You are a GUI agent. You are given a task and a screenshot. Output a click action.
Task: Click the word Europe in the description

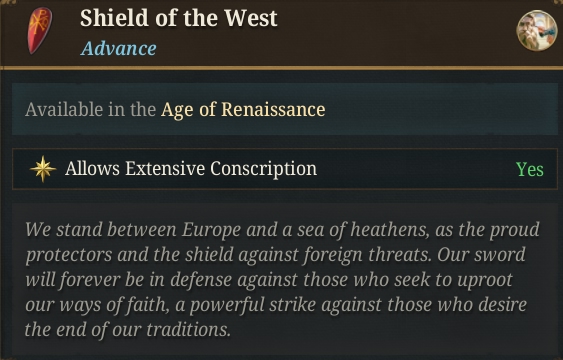[211, 229]
